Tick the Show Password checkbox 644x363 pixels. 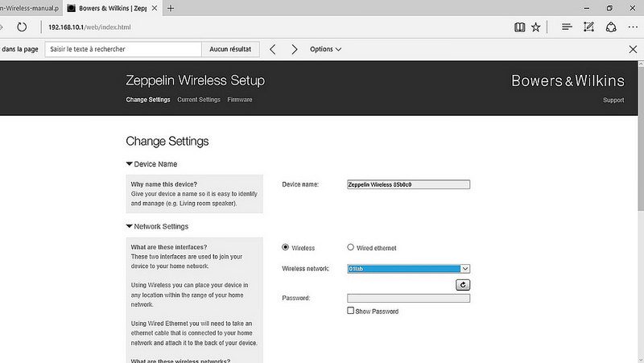pos(350,311)
